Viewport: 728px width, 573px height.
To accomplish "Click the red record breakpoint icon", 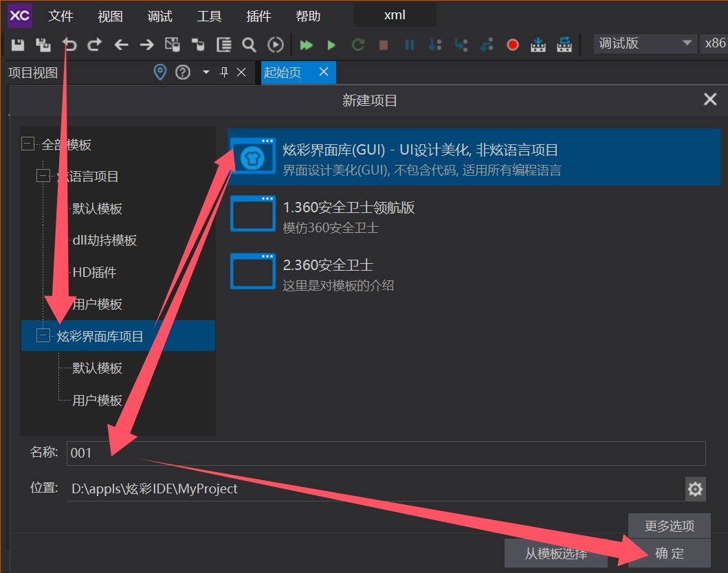I will 513,45.
